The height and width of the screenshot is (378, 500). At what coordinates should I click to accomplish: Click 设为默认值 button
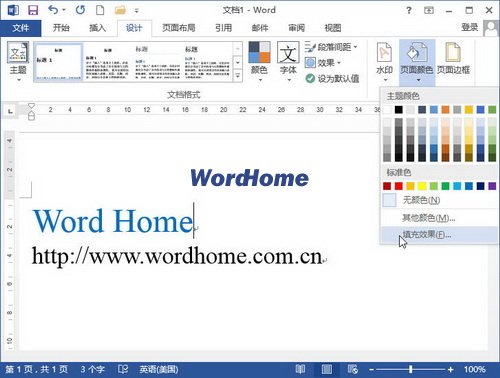tap(332, 79)
